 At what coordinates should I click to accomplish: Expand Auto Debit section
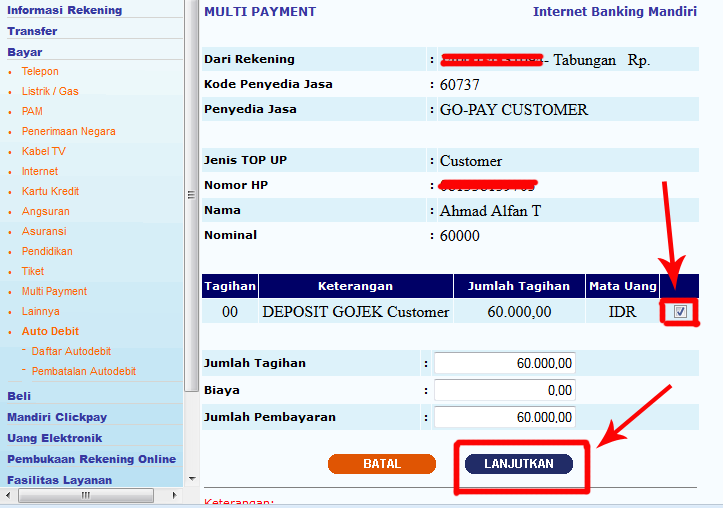click(x=50, y=331)
